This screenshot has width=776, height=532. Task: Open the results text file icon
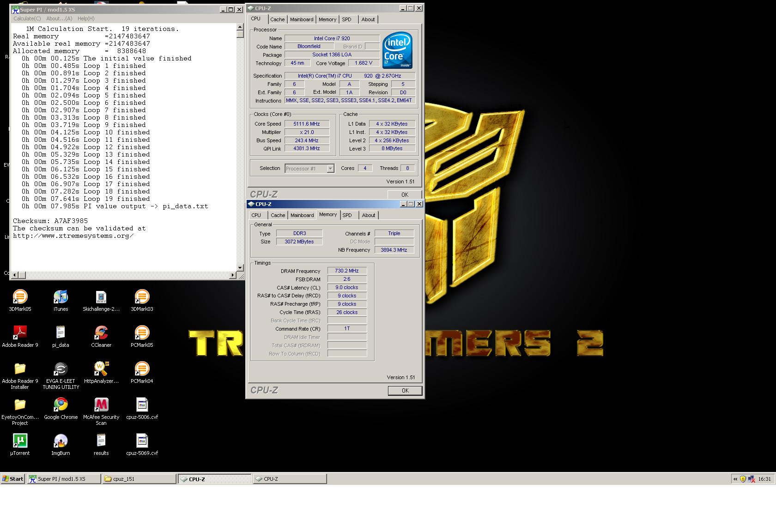101,444
